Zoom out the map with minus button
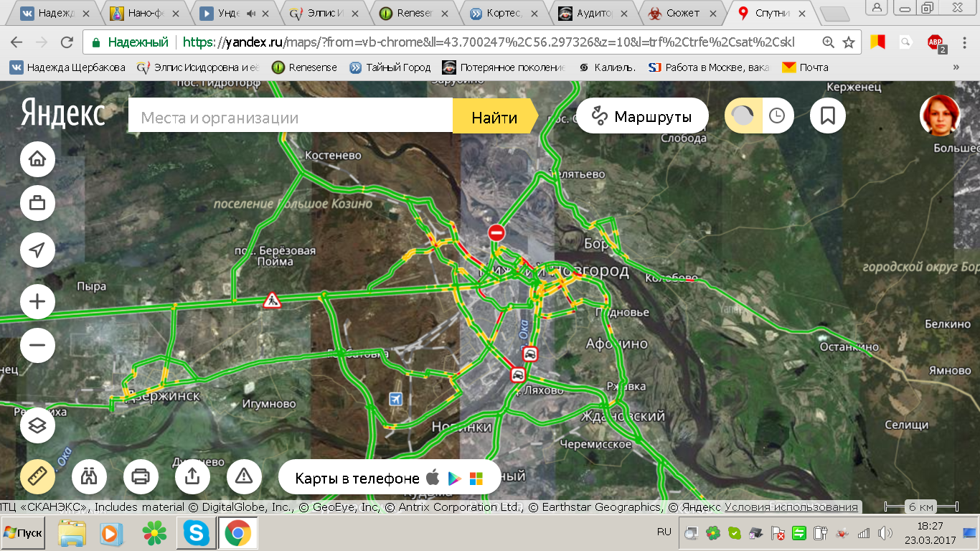The height and width of the screenshot is (551, 980). [37, 347]
